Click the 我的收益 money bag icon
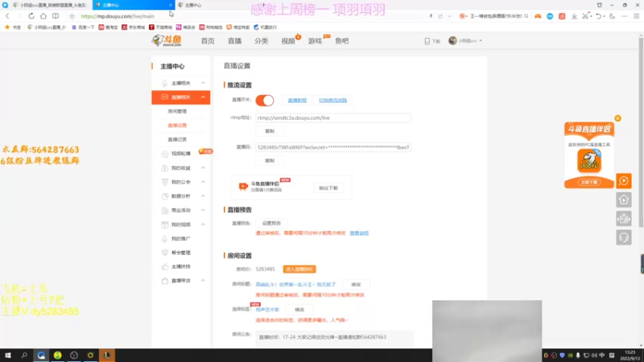 coord(165,168)
